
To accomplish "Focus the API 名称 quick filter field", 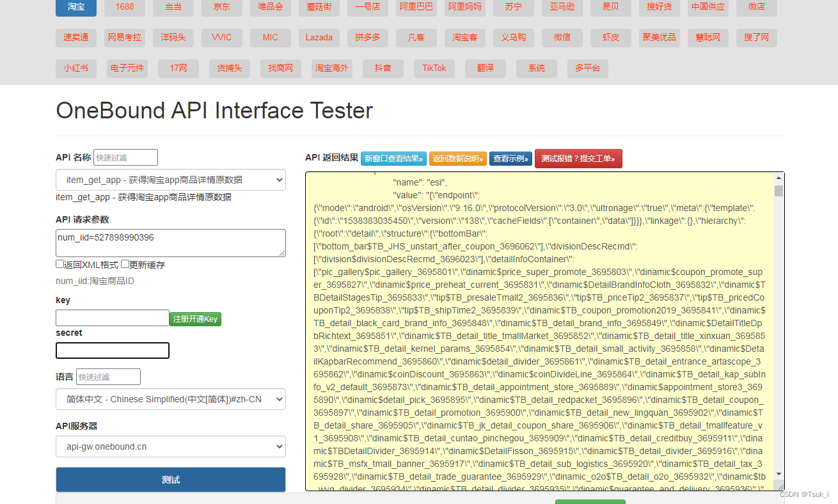I will (x=125, y=157).
